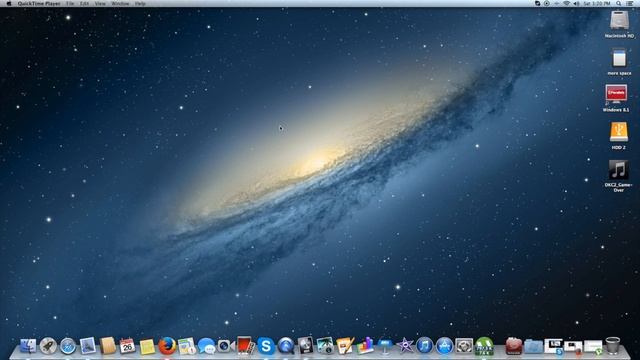Open Spotlight search magnifier
The width and height of the screenshot is (640, 360).
coord(619,3)
